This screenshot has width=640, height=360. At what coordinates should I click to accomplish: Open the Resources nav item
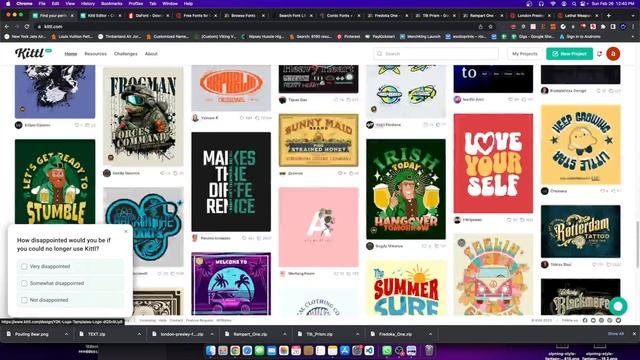pos(96,54)
